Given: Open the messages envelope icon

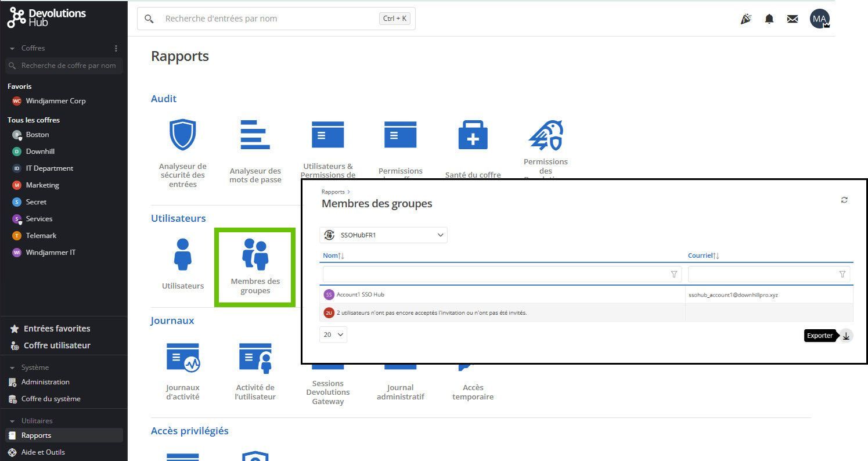Looking at the screenshot, I should [792, 19].
